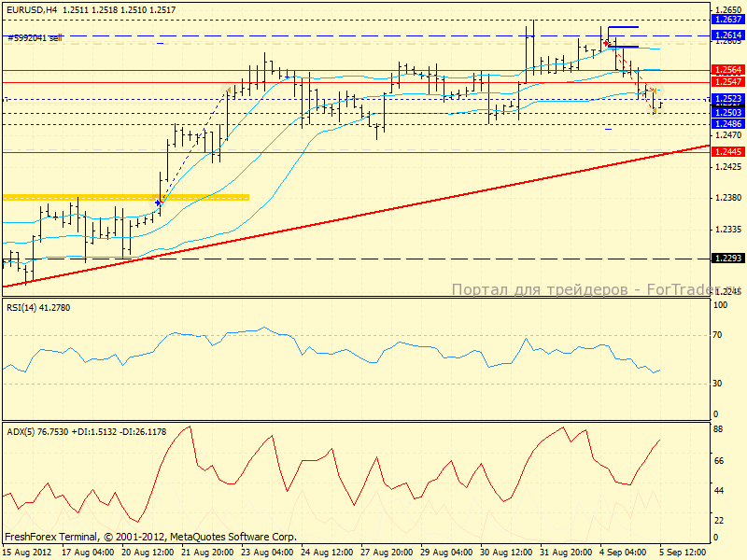
Task: Select the red 1.2547 price level tag
Action: click(x=727, y=82)
